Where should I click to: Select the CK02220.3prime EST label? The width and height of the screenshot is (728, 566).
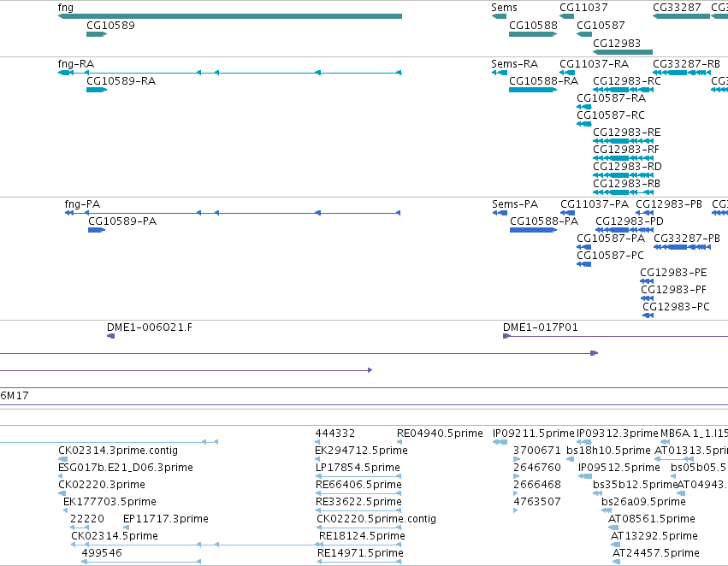[x=102, y=485]
